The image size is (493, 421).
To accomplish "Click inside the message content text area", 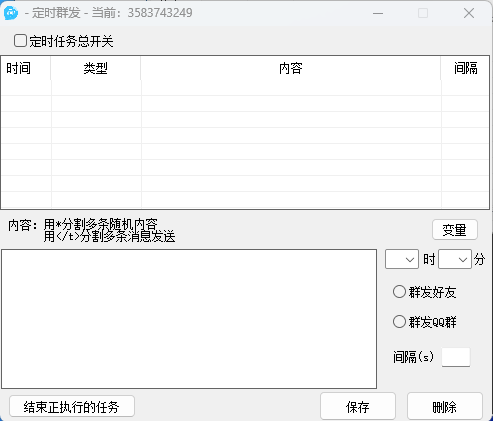I will [189, 319].
